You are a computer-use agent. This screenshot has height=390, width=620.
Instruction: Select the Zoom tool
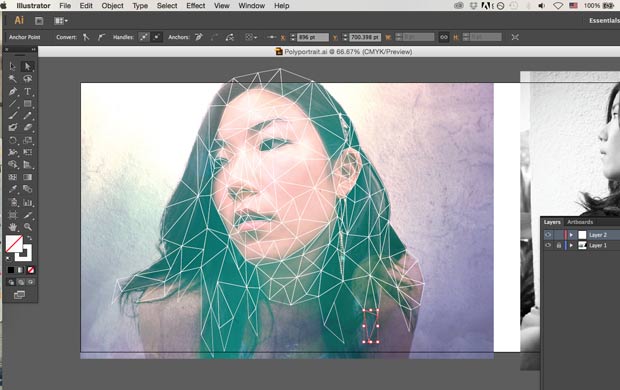pos(27,227)
